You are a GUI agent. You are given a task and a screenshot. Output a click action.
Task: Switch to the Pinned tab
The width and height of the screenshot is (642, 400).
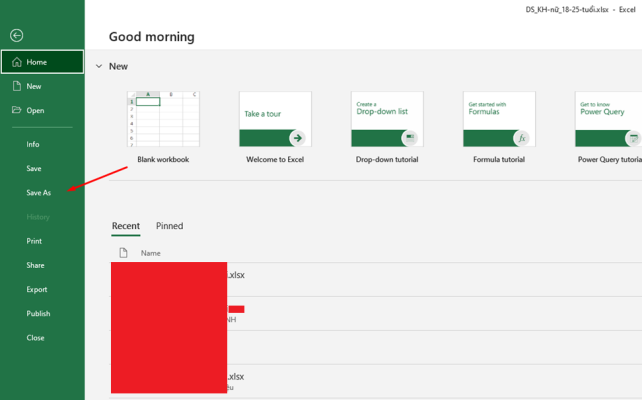tap(170, 226)
